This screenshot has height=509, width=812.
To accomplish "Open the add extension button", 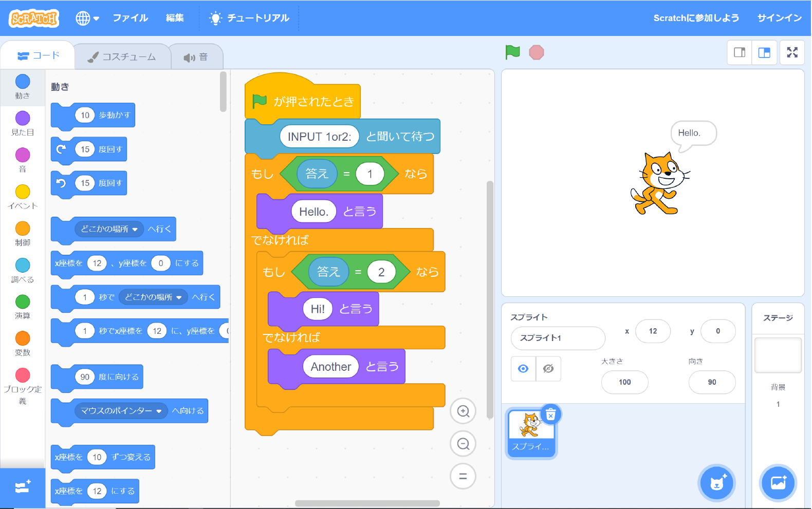I will click(x=23, y=486).
